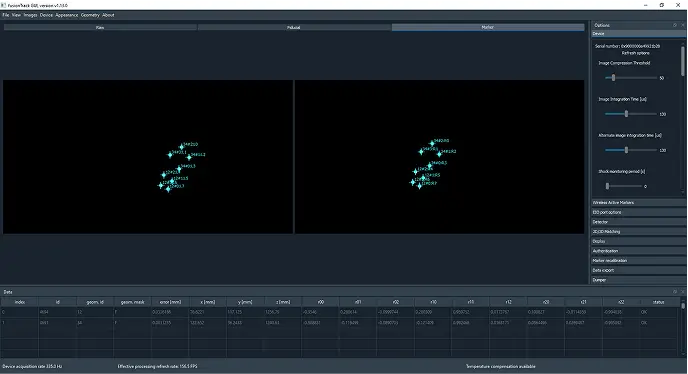Click Effective processing refresh rate status text
688x374 pixels.
(x=158, y=366)
